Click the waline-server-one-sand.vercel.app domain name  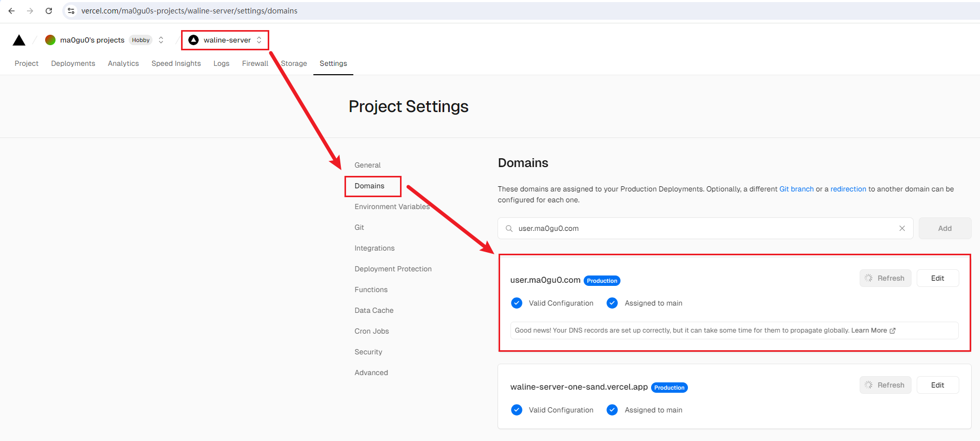click(x=579, y=387)
